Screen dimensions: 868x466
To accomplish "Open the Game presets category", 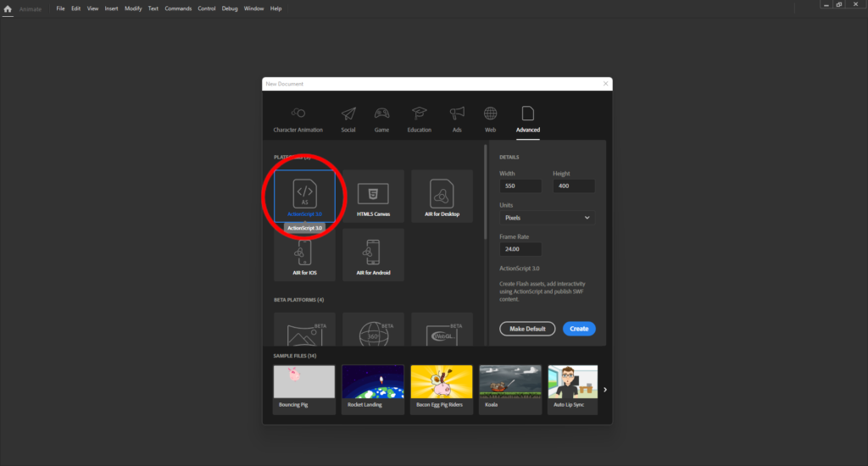I will [x=382, y=119].
